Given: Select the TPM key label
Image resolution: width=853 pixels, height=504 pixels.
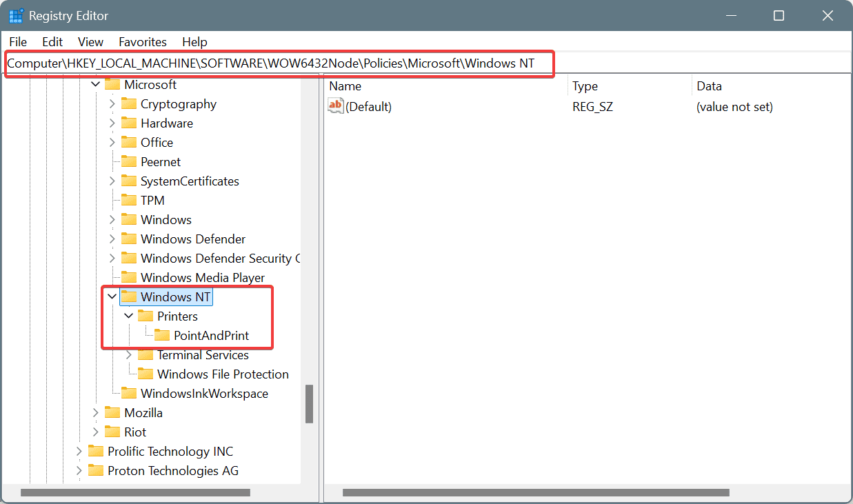Looking at the screenshot, I should [152, 201].
